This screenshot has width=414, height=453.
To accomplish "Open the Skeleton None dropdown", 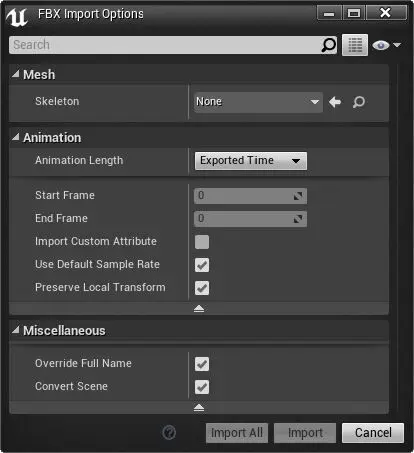I will pos(258,102).
